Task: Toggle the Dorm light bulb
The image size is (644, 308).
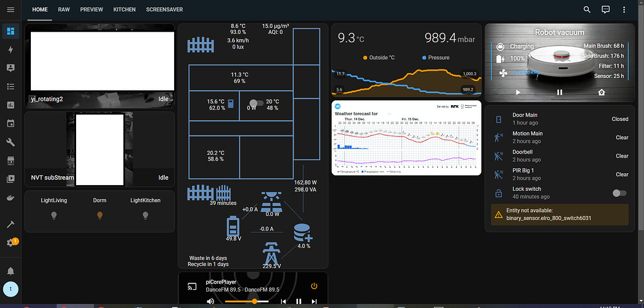Action: pyautogui.click(x=99, y=215)
